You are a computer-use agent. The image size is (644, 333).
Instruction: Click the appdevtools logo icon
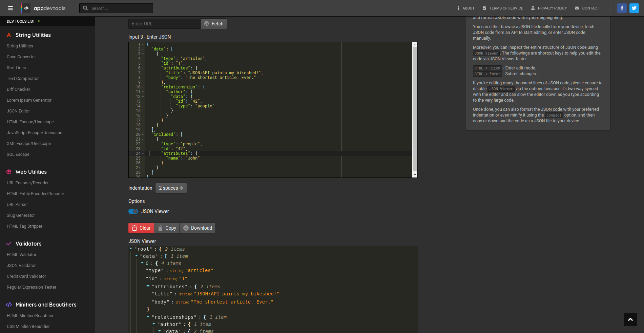click(x=26, y=8)
